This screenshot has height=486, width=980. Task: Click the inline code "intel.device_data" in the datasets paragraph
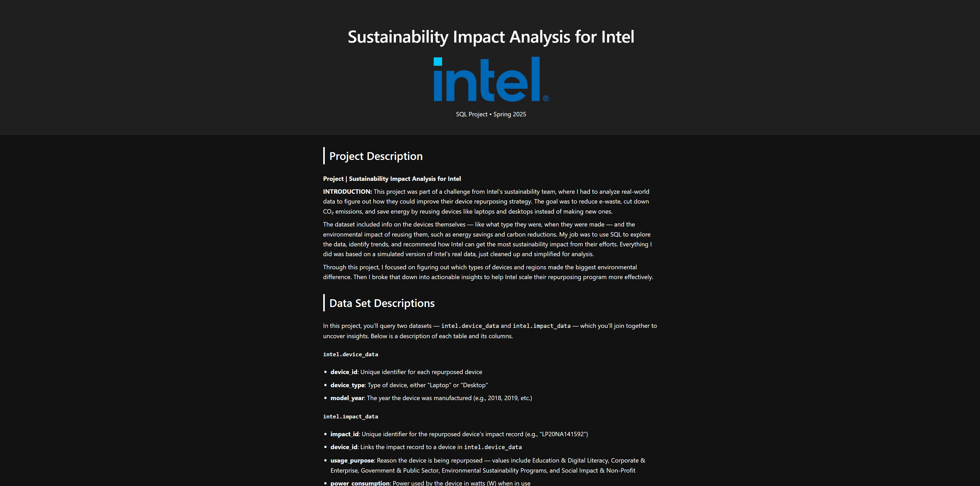pos(470,326)
